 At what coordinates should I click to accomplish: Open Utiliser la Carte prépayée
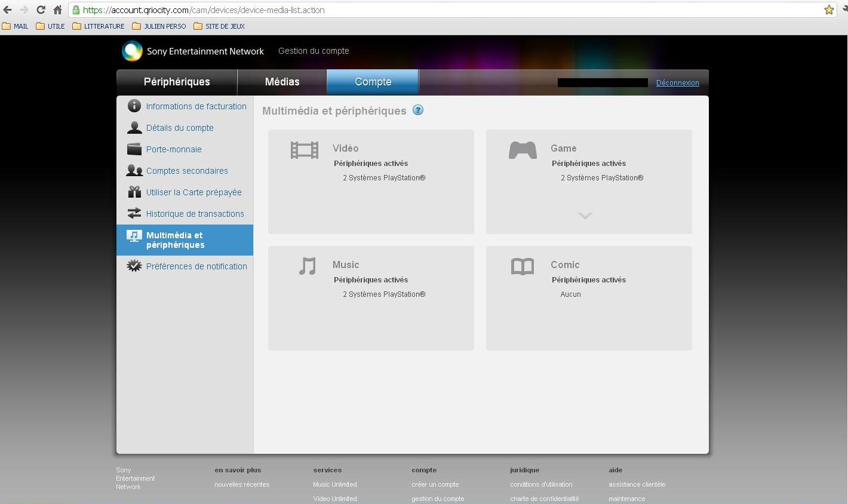coord(194,192)
